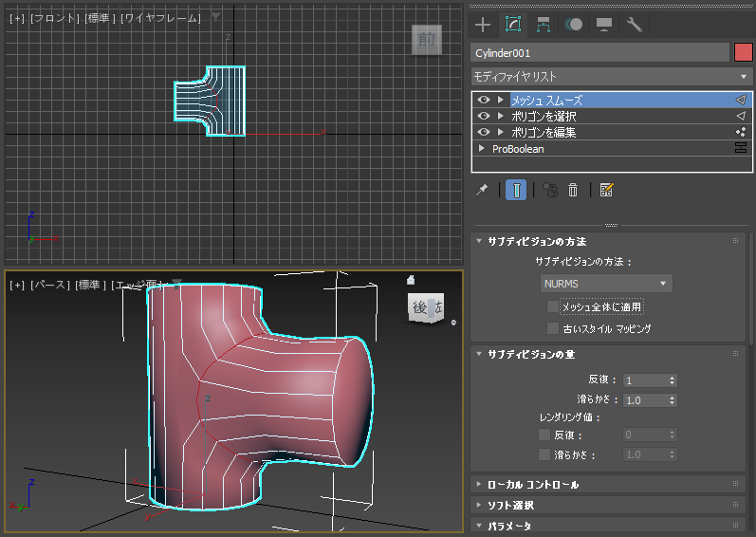Select the ポリゴンを選択 modifier in stack
The height and width of the screenshot is (537, 756).
(544, 116)
